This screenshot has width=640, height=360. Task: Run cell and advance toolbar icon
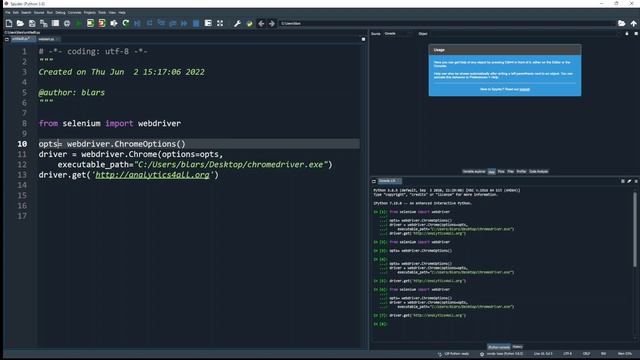pyautogui.click(x=102, y=23)
